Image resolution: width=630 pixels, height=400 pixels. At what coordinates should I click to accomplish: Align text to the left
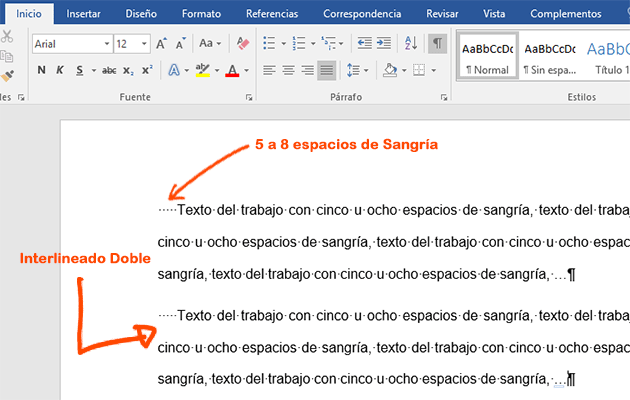(269, 71)
